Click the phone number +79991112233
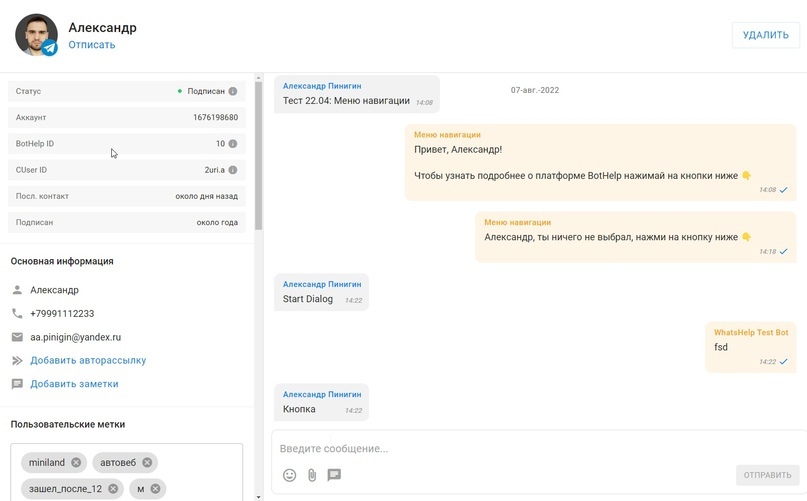 (62, 313)
